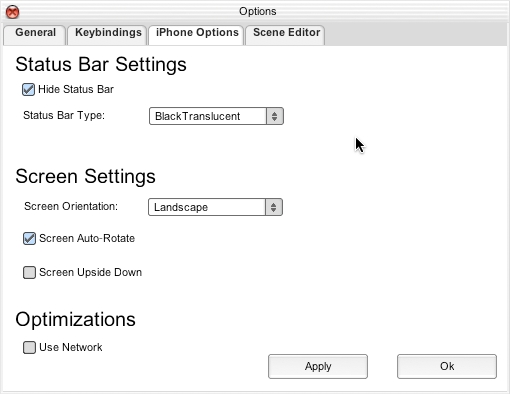Open the Status Bar Type dropdown
The image size is (510, 394).
tap(216, 116)
